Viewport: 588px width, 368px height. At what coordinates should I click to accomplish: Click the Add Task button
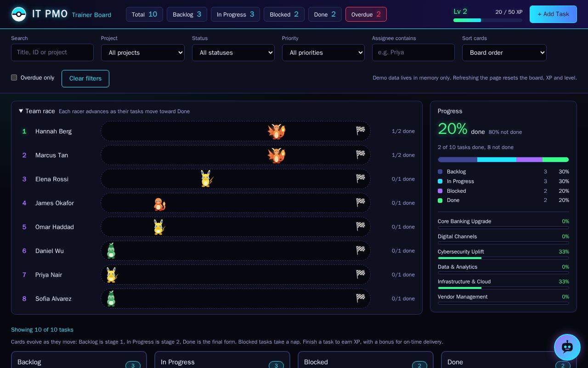pyautogui.click(x=553, y=14)
